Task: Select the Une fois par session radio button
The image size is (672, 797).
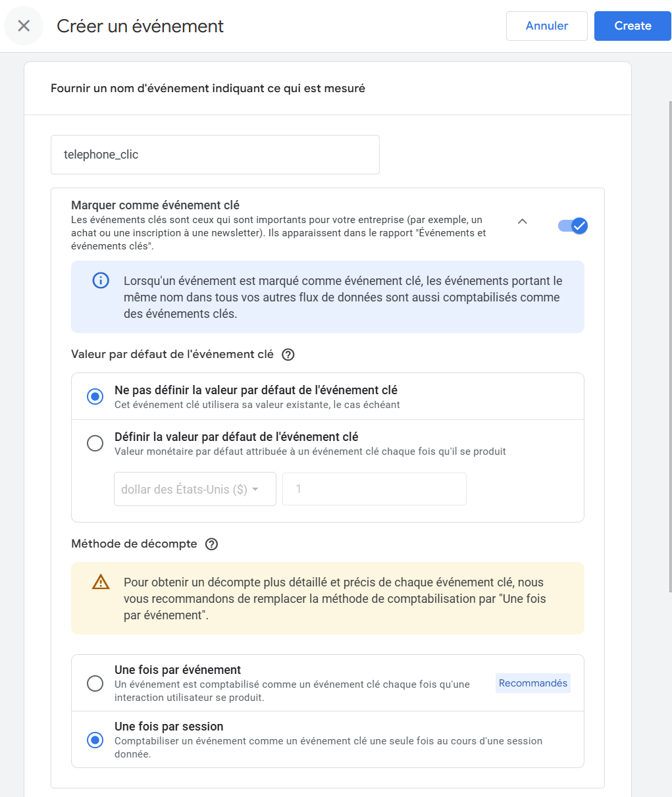Action: point(95,740)
